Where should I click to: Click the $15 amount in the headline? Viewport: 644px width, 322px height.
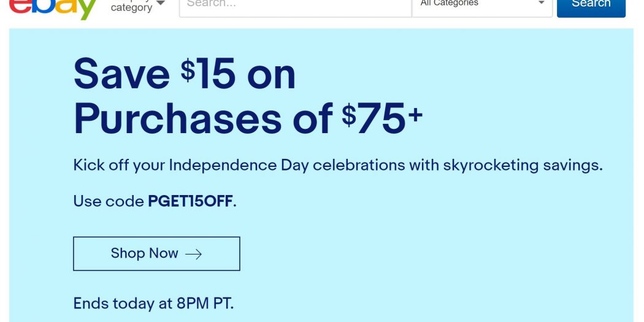pos(208,74)
